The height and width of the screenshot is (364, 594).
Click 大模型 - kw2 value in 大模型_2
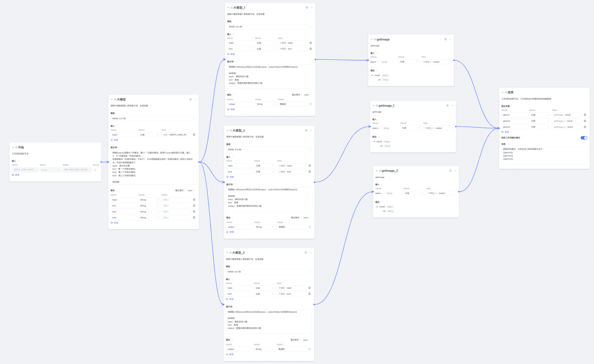292,171
